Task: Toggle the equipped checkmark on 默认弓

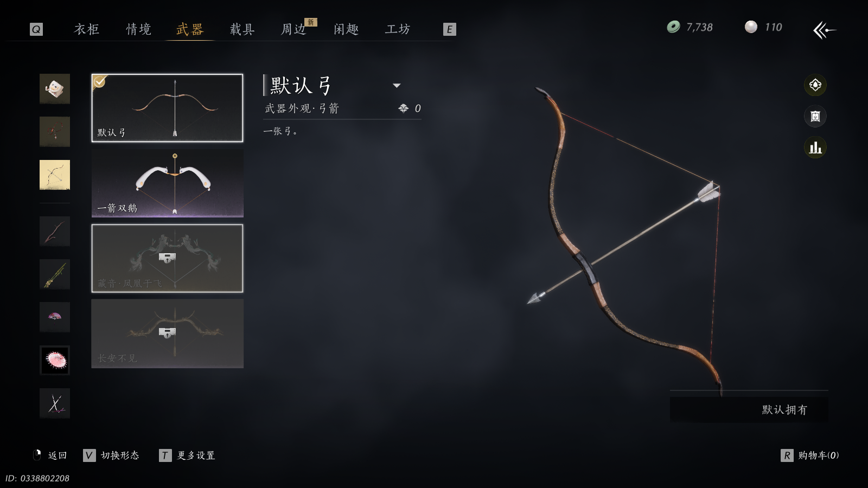Action: click(100, 82)
